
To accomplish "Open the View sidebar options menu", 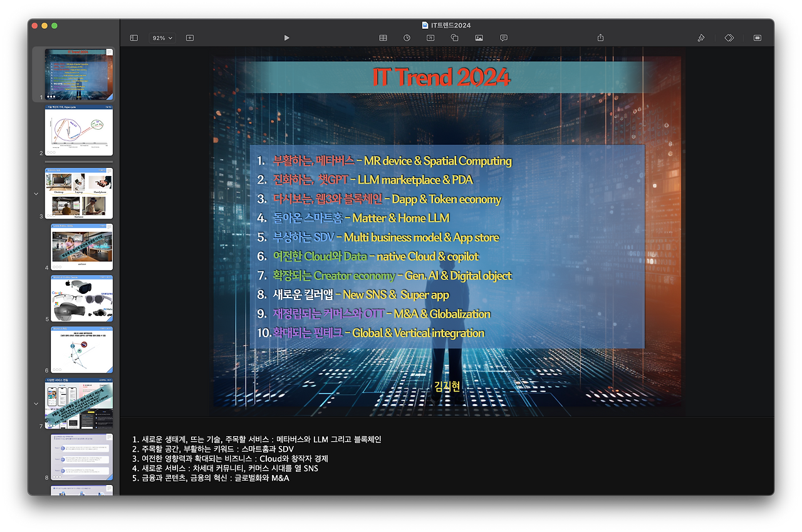I will 133,38.
